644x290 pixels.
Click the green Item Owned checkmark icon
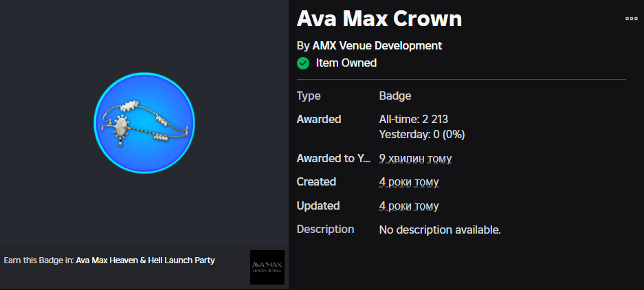(x=302, y=63)
